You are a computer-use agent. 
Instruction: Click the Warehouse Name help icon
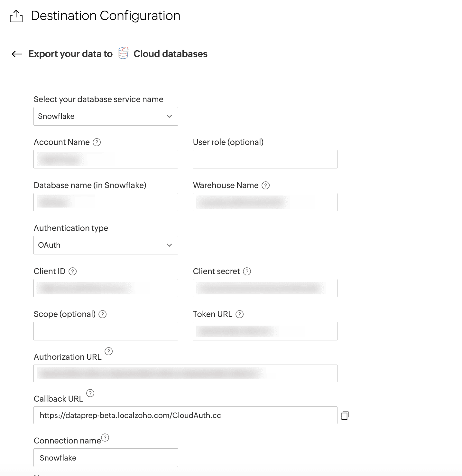click(265, 186)
